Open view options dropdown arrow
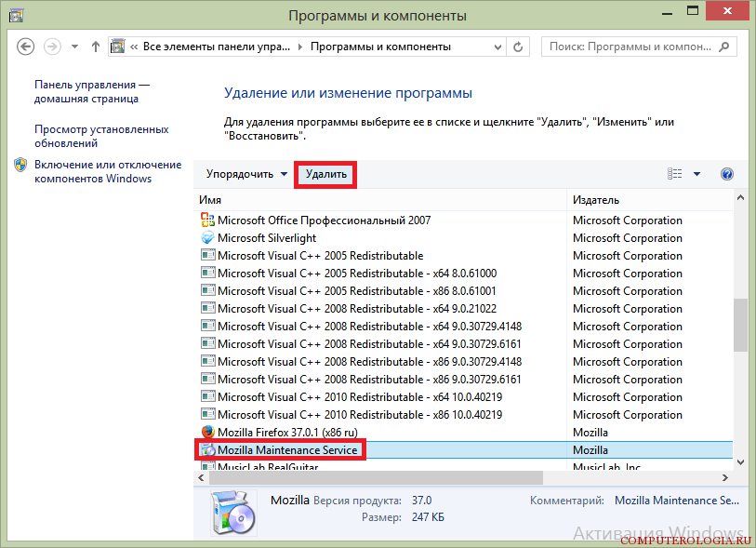This screenshot has width=756, height=548. click(x=696, y=174)
